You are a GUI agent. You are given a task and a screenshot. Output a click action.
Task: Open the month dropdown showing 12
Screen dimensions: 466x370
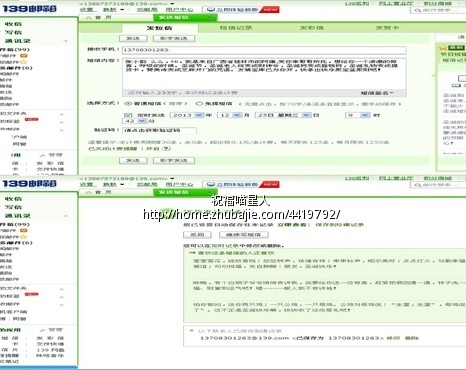[229, 115]
